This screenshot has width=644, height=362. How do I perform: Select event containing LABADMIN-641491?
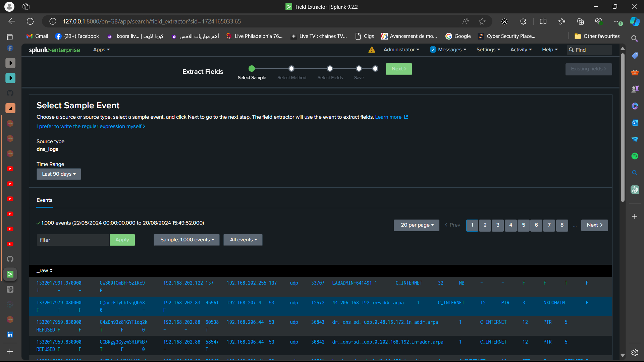(320, 287)
